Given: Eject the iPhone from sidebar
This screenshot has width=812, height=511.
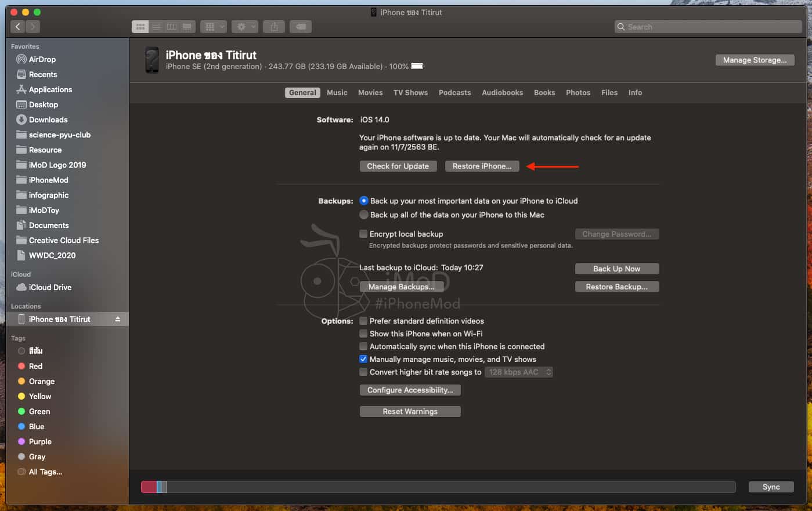Looking at the screenshot, I should [118, 320].
